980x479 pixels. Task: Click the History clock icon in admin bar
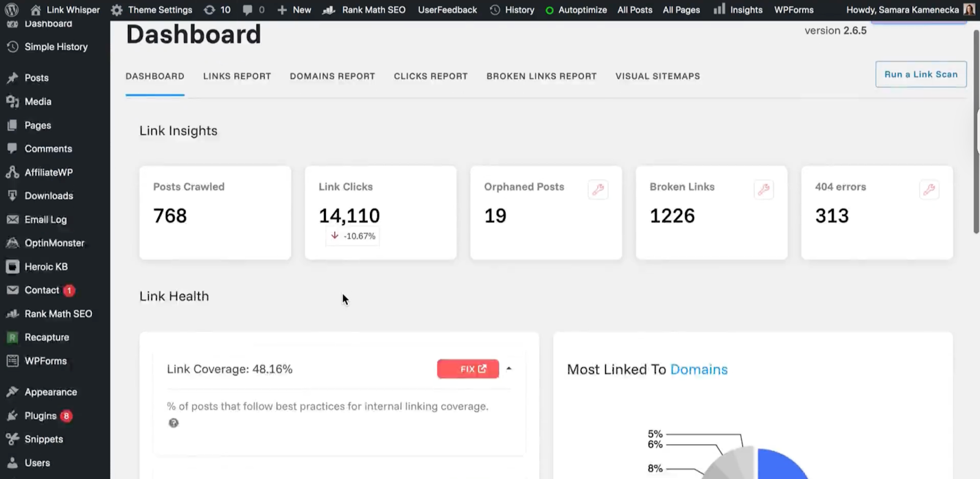coord(495,10)
